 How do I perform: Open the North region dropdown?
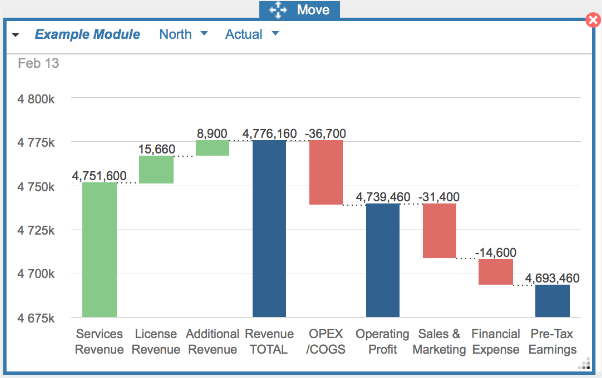click(184, 34)
